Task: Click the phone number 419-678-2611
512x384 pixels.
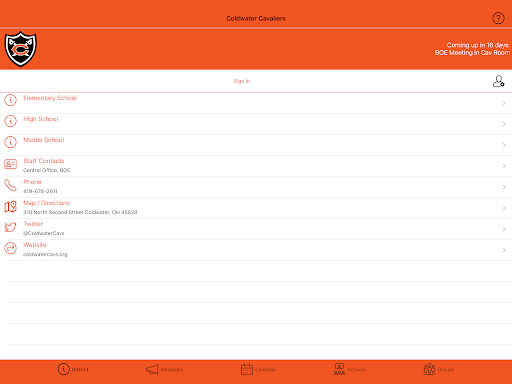Action: coord(40,191)
